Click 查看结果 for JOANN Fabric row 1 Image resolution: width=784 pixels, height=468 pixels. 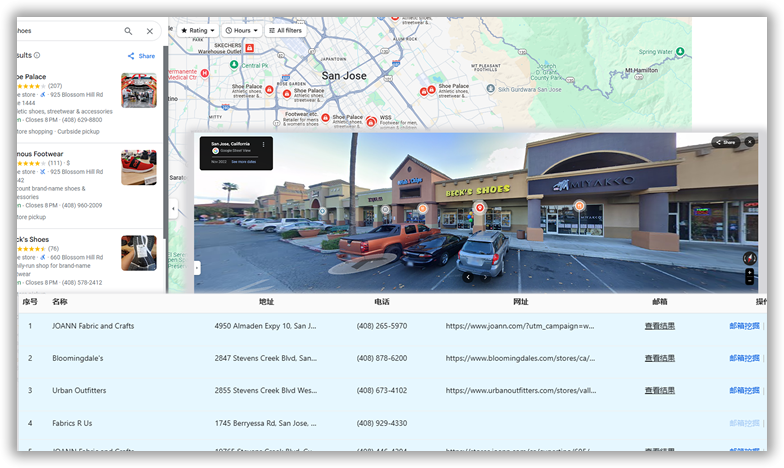[x=660, y=326]
